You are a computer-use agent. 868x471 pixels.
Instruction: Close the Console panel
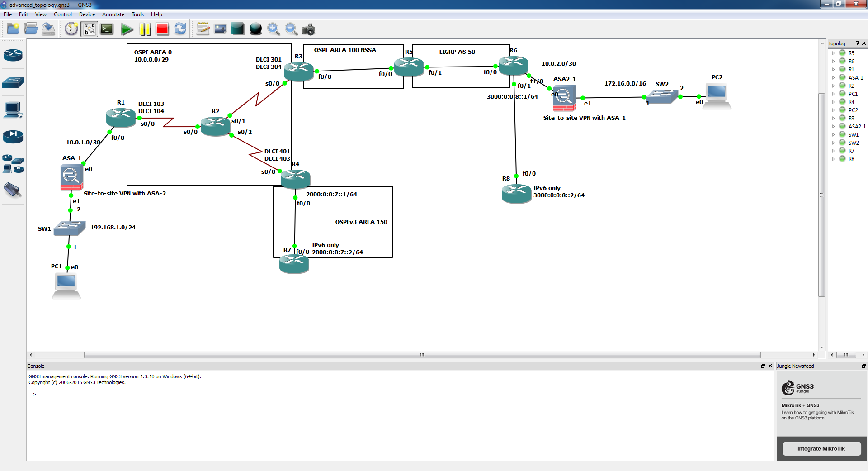(x=770, y=366)
